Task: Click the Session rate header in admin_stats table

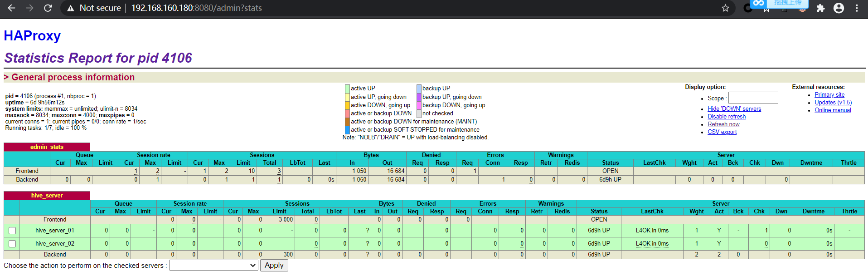Action: pyautogui.click(x=154, y=155)
